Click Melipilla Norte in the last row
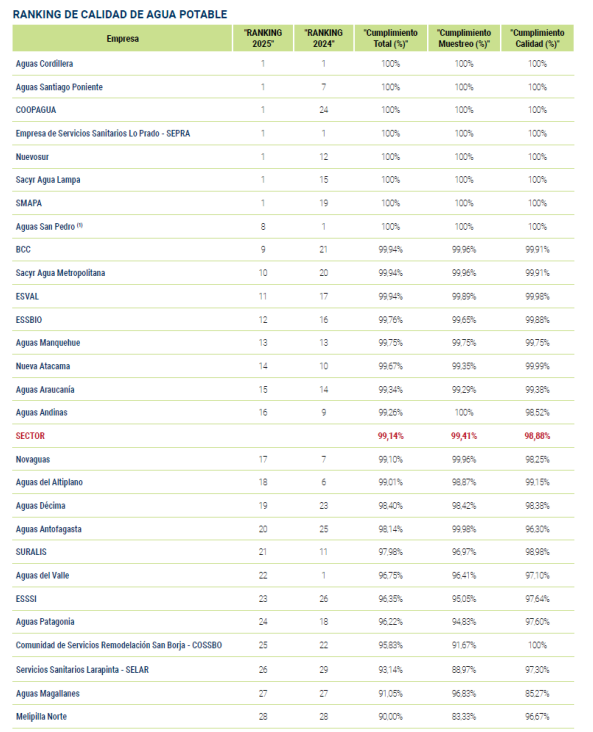Image resolution: width=593 pixels, height=732 pixels. coord(41,716)
